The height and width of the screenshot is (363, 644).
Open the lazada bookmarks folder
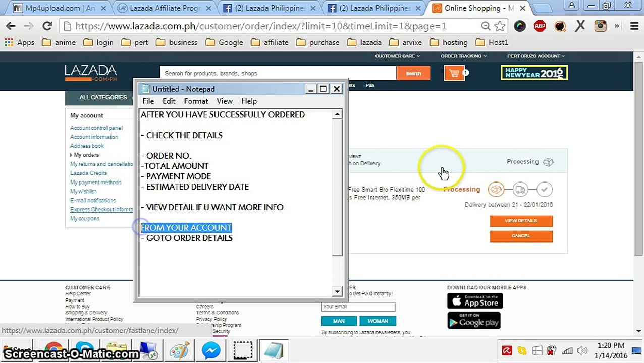(364, 42)
